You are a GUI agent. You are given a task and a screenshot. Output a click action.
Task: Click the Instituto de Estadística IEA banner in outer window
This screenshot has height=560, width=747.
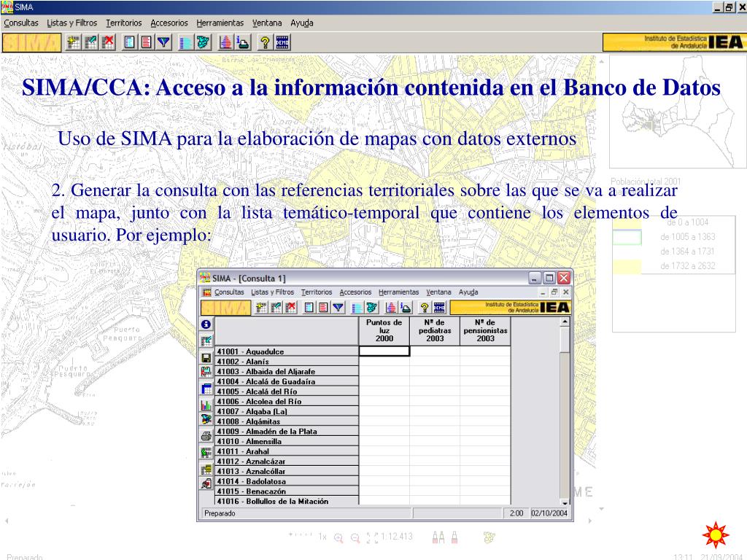coord(673,42)
